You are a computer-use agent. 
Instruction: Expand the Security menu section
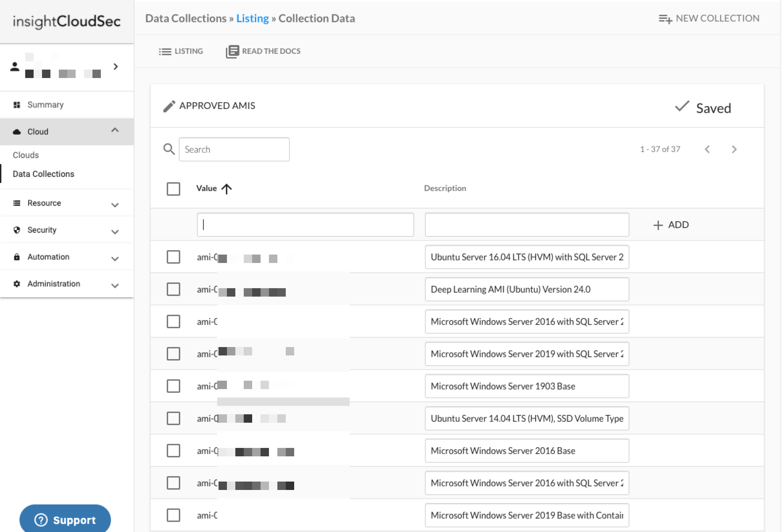click(115, 231)
